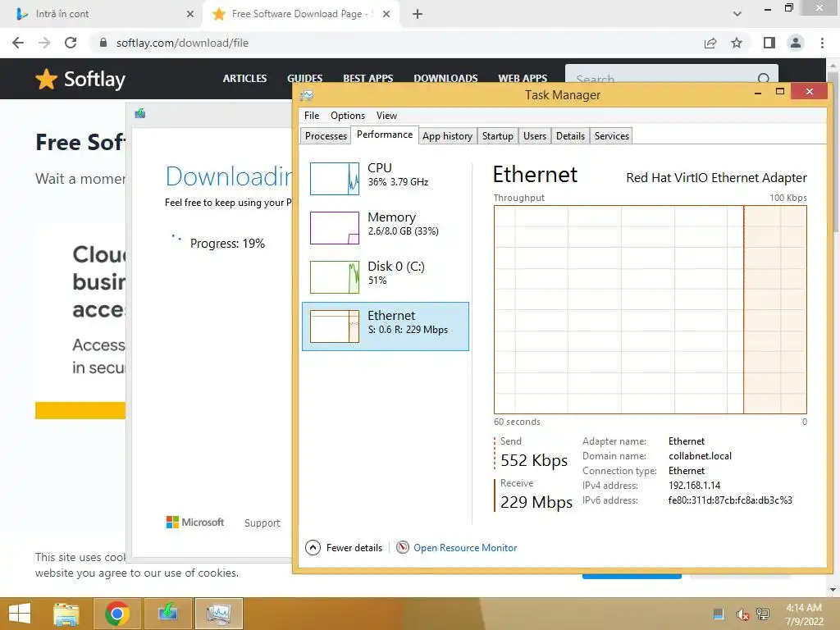Close the Free Software Download Page tab
Screen dimensions: 840x630
click(x=386, y=14)
